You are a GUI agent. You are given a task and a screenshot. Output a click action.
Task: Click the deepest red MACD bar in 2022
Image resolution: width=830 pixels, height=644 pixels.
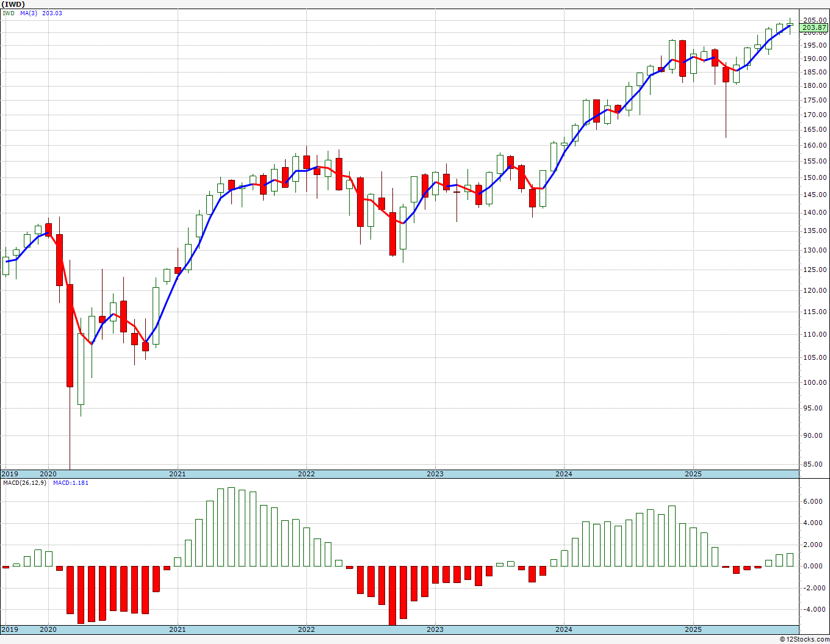point(392,596)
